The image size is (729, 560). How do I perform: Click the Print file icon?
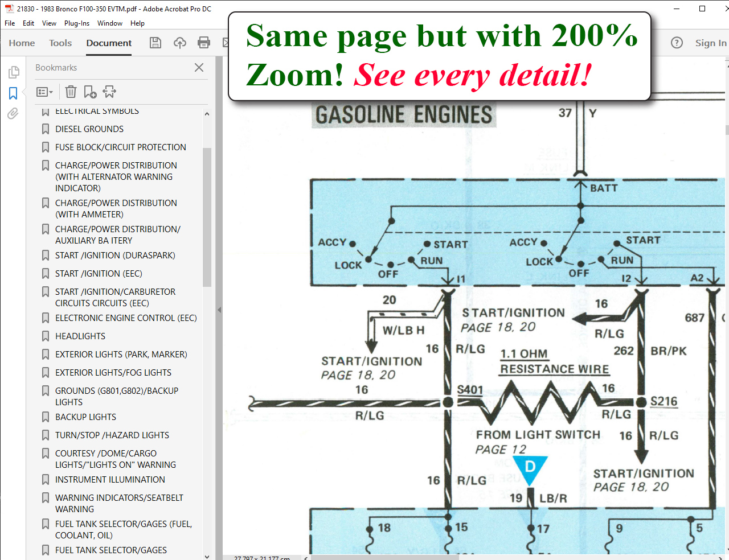[204, 43]
